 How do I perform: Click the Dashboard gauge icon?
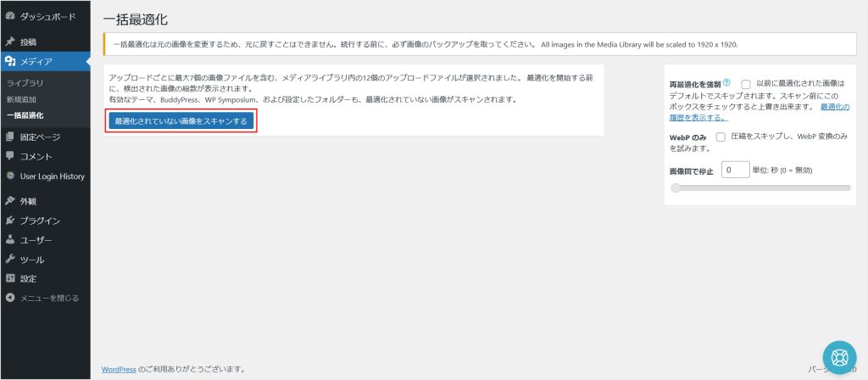(9, 16)
